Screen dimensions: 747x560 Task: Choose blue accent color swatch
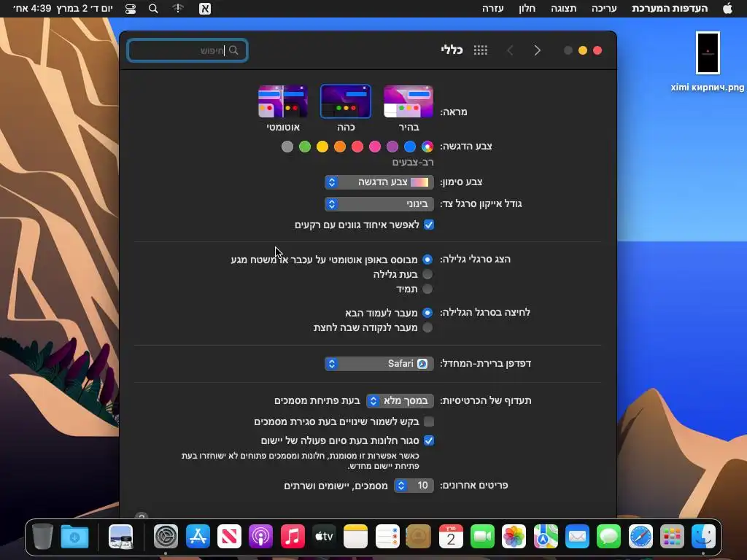tap(410, 147)
